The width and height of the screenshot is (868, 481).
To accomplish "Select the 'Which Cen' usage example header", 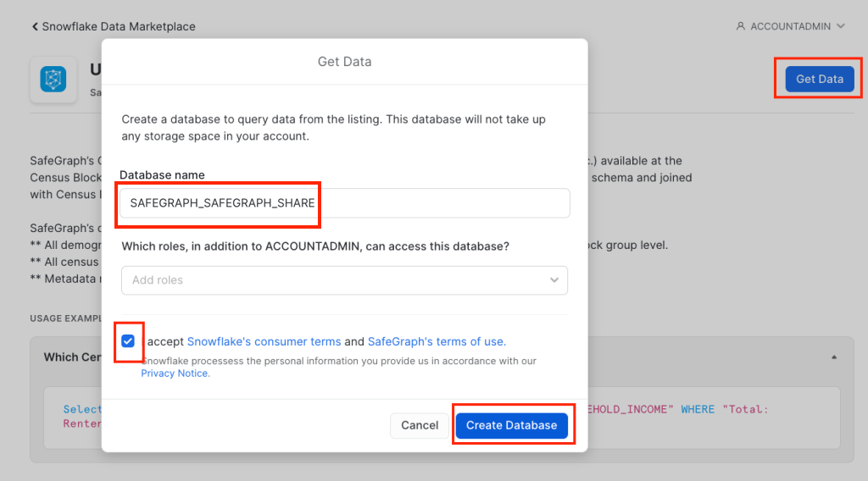I will [72, 357].
